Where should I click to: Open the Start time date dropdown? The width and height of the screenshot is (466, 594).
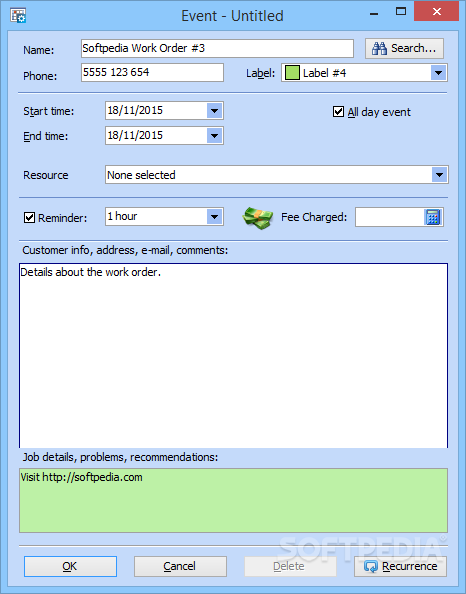[x=214, y=111]
